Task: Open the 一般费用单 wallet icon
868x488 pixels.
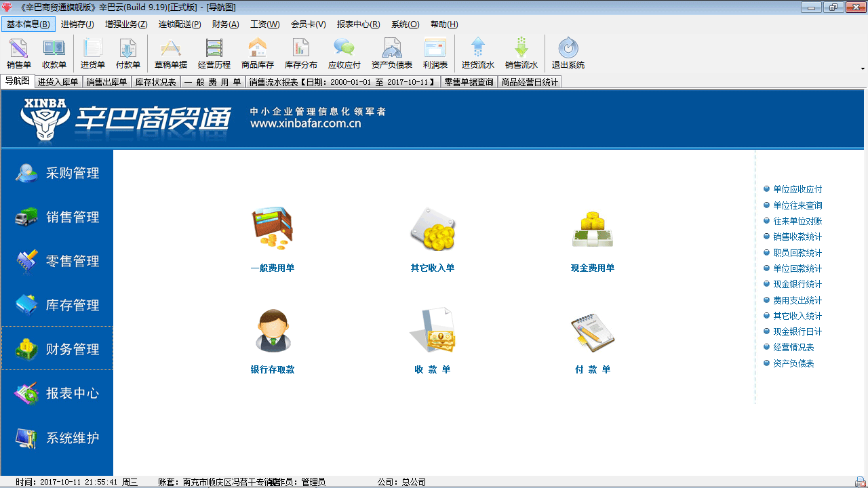Action: 273,229
